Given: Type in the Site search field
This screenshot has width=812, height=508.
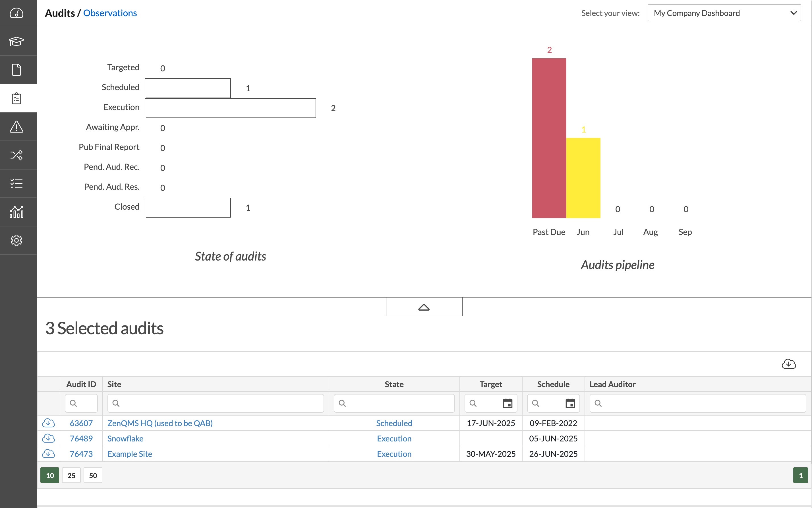Looking at the screenshot, I should [216, 403].
